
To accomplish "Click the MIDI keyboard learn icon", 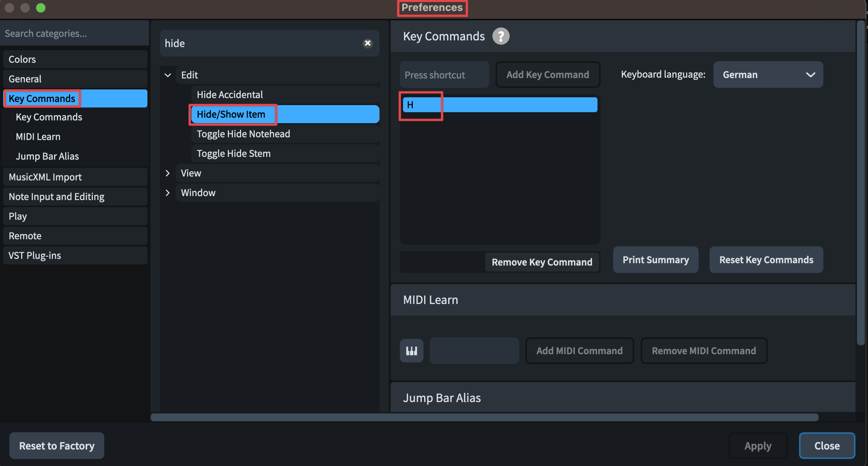I will tap(411, 351).
